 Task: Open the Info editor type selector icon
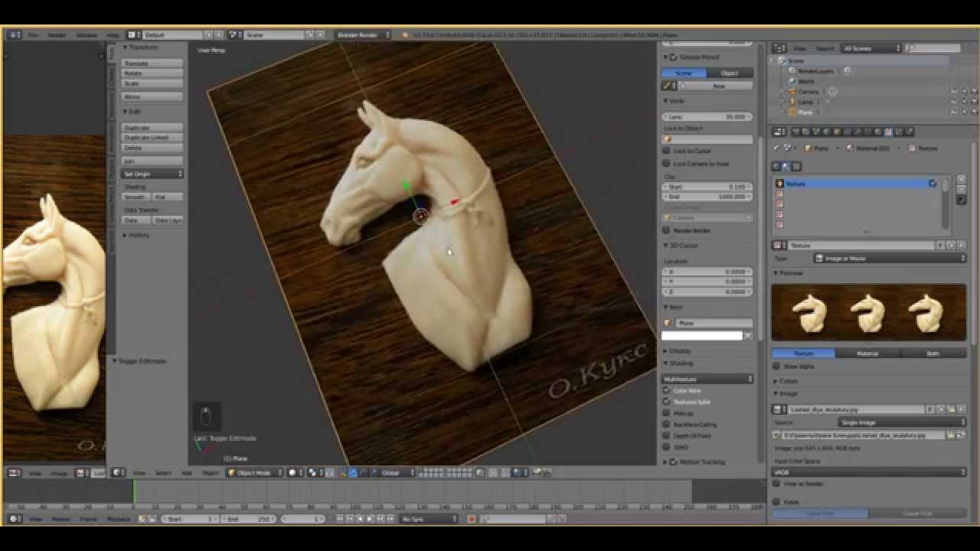[14, 35]
